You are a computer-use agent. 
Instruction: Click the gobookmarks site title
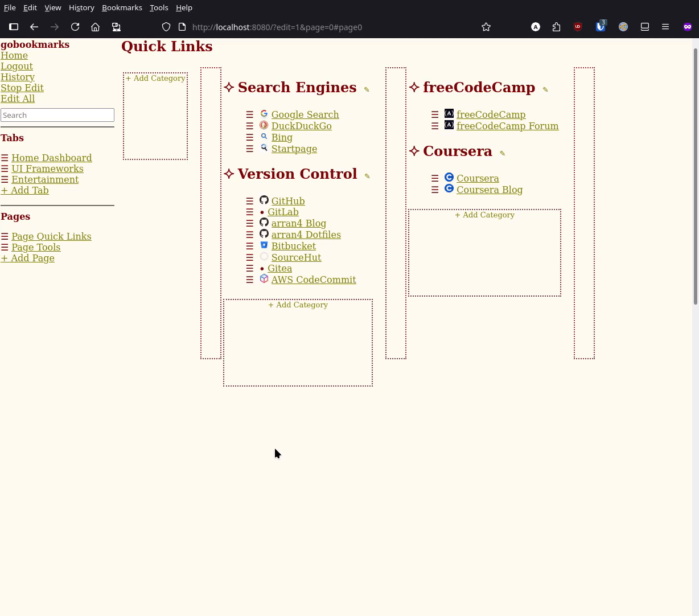pyautogui.click(x=35, y=44)
